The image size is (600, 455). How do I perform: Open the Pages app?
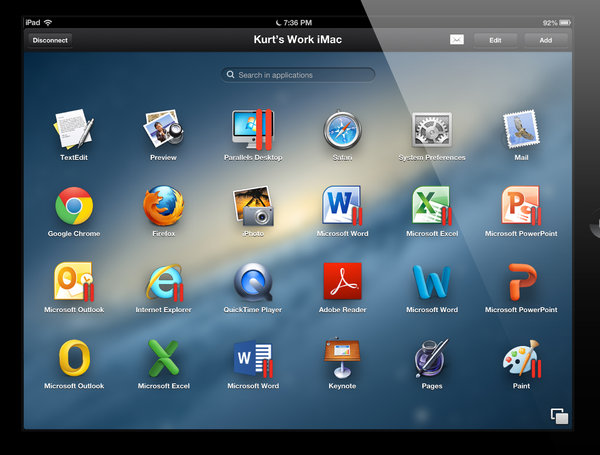click(x=431, y=358)
